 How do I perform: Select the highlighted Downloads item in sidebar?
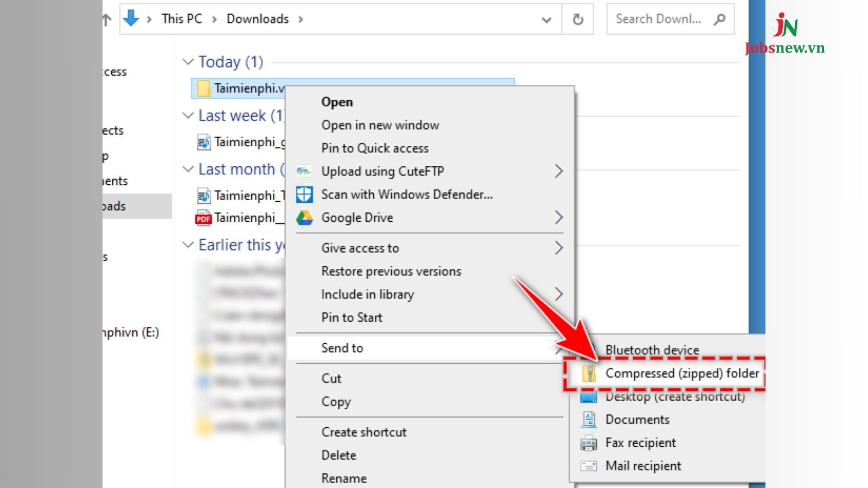click(137, 206)
